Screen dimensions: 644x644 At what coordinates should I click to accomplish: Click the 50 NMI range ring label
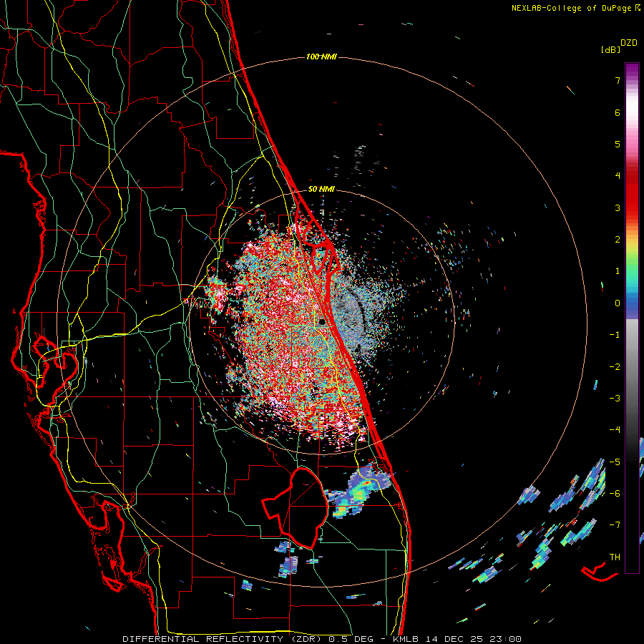[x=321, y=190]
